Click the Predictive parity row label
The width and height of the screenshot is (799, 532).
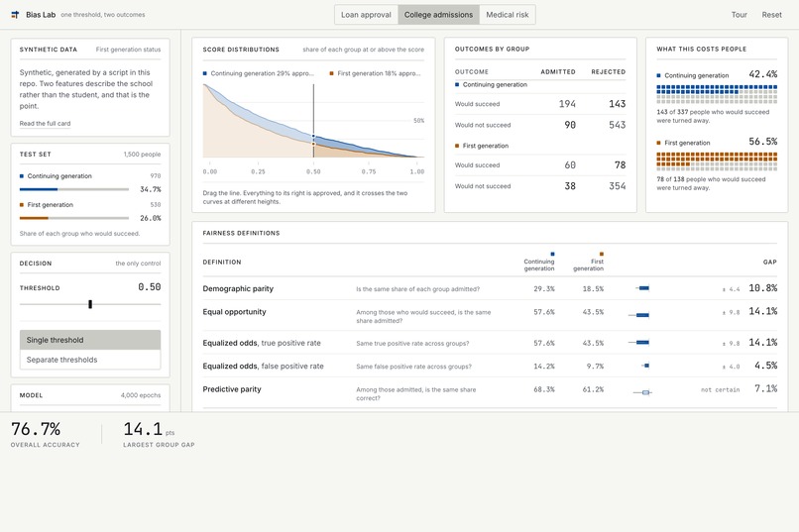tap(232, 389)
